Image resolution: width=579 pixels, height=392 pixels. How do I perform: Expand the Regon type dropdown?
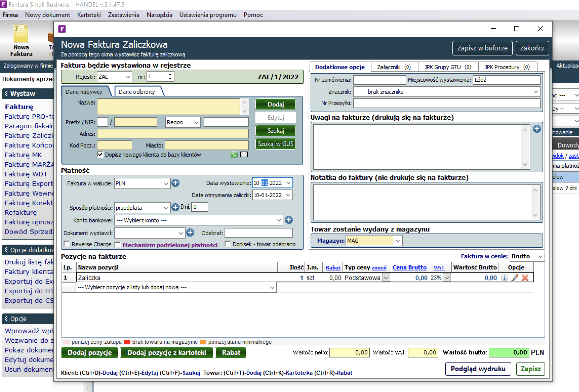(196, 122)
